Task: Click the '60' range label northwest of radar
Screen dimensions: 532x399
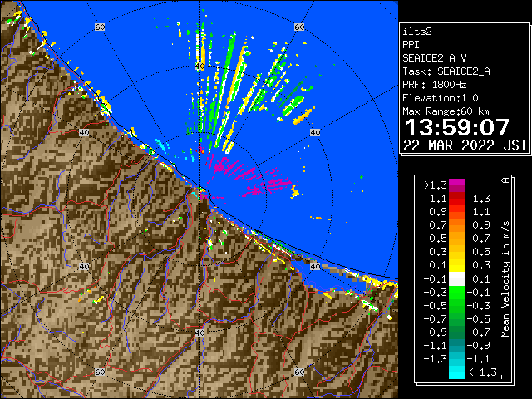Action: point(100,27)
